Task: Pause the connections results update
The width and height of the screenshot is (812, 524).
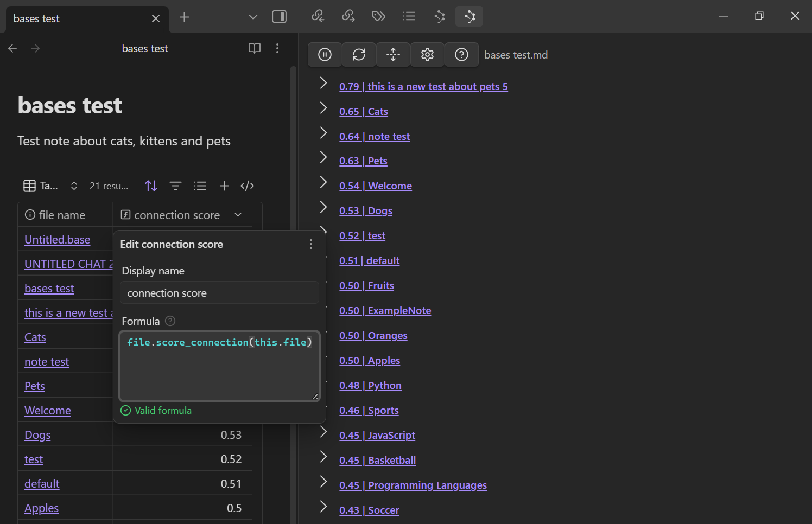Action: pos(325,55)
